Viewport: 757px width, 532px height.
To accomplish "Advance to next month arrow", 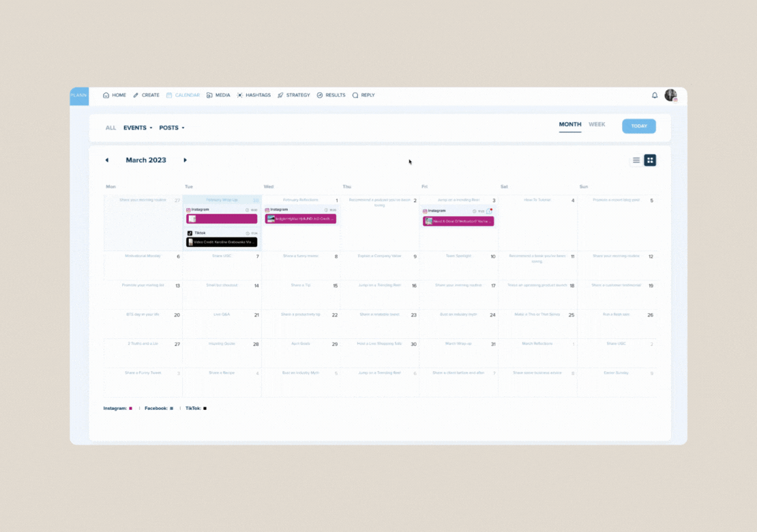I will [x=185, y=160].
